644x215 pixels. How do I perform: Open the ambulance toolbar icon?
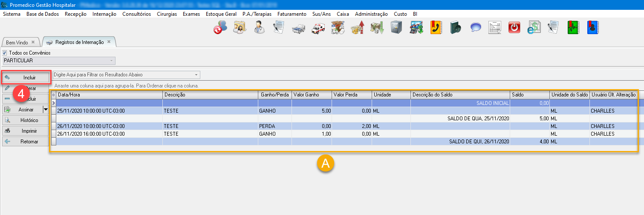tap(318, 28)
